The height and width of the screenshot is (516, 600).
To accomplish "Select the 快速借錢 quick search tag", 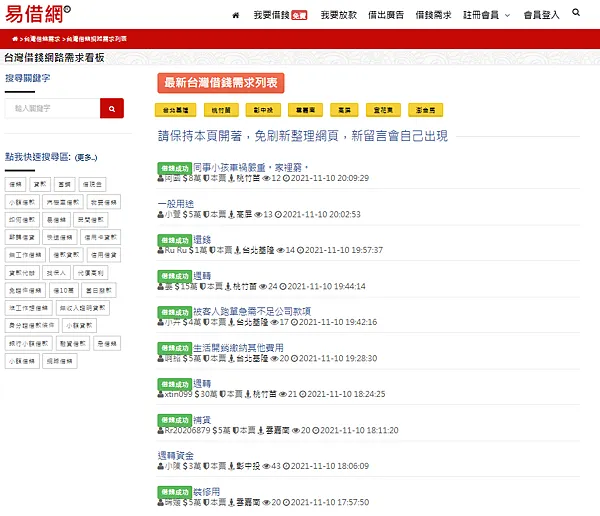I will click(60, 237).
